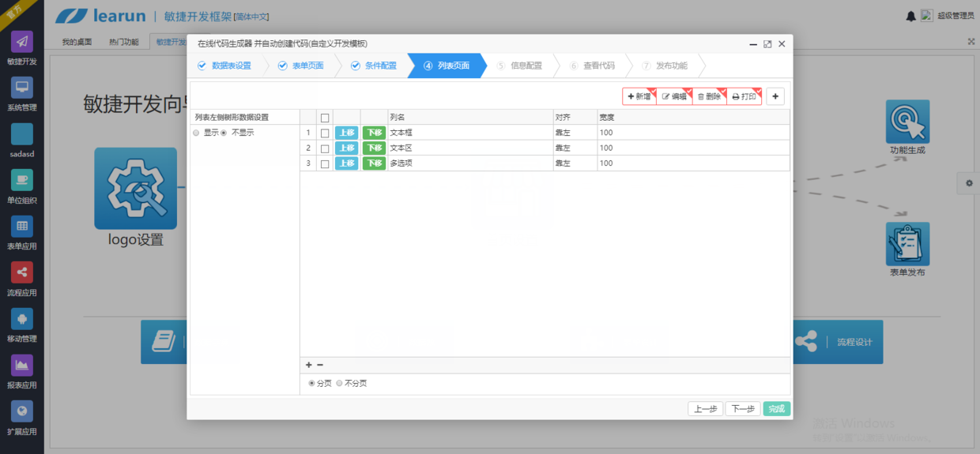This screenshot has height=454, width=980.
Task: Go to the 条件配置 wizard step
Action: click(373, 66)
